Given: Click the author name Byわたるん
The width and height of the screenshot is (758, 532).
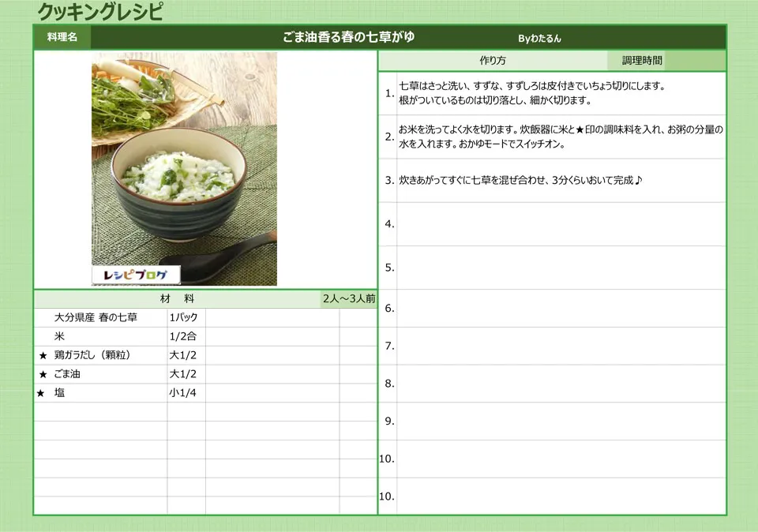Looking at the screenshot, I should point(539,38).
